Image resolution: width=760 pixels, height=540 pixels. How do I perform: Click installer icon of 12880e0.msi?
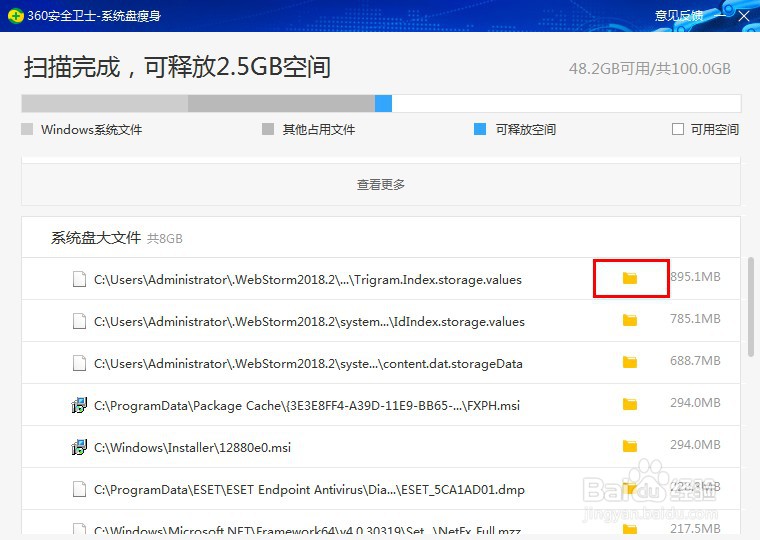click(x=79, y=447)
